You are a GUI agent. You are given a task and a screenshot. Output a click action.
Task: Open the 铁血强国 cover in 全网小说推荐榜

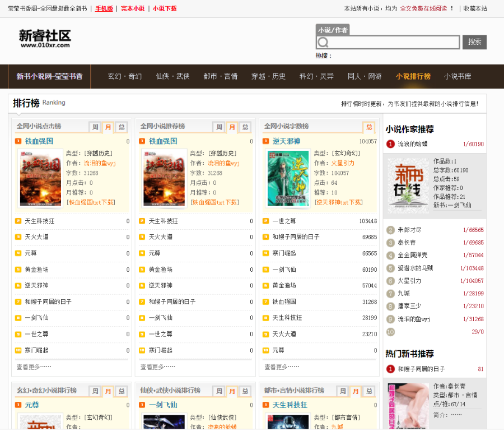pyautogui.click(x=164, y=178)
